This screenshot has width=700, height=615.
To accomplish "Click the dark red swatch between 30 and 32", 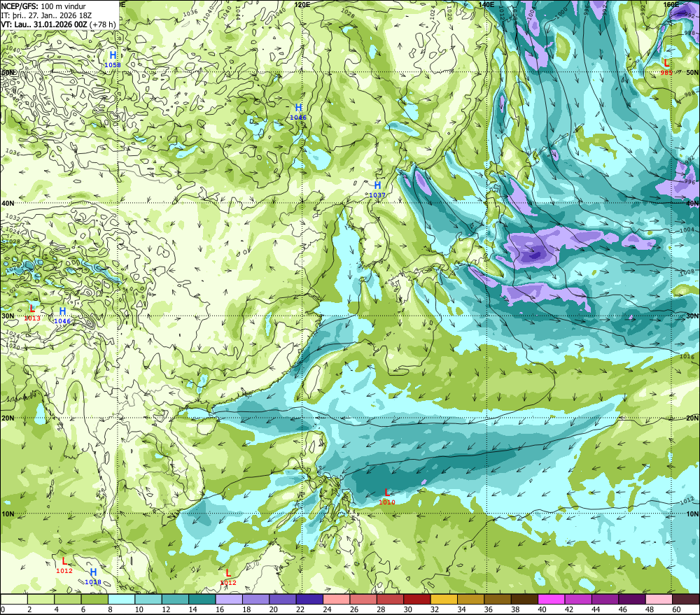I will (x=417, y=599).
